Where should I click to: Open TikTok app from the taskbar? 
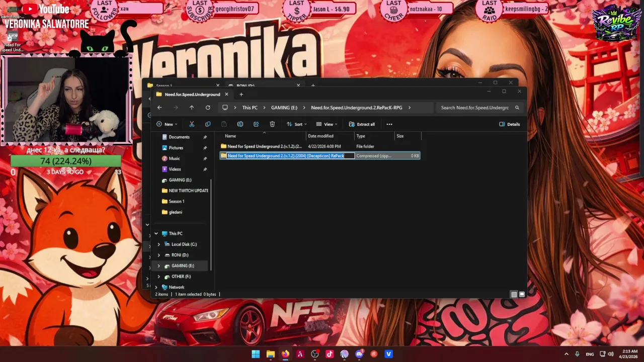pyautogui.click(x=330, y=354)
